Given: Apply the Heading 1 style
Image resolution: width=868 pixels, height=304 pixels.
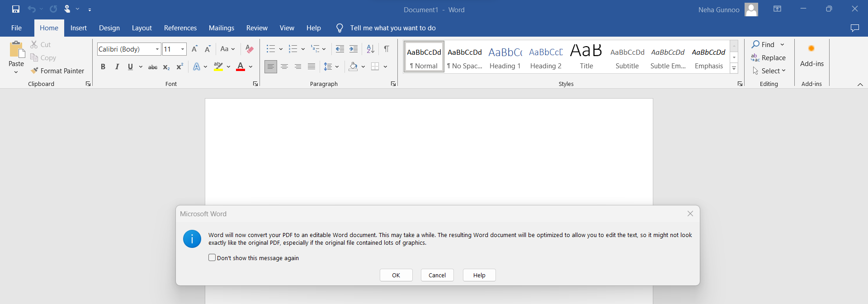Looking at the screenshot, I should pyautogui.click(x=505, y=57).
